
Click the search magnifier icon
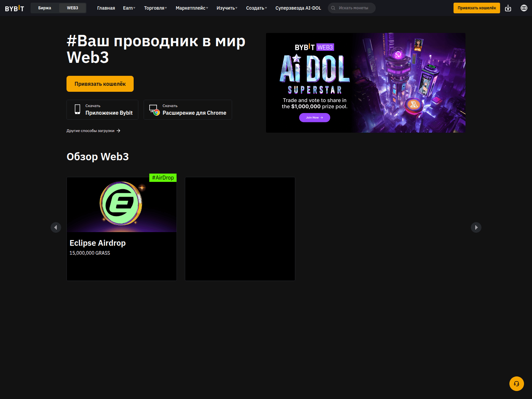333,8
